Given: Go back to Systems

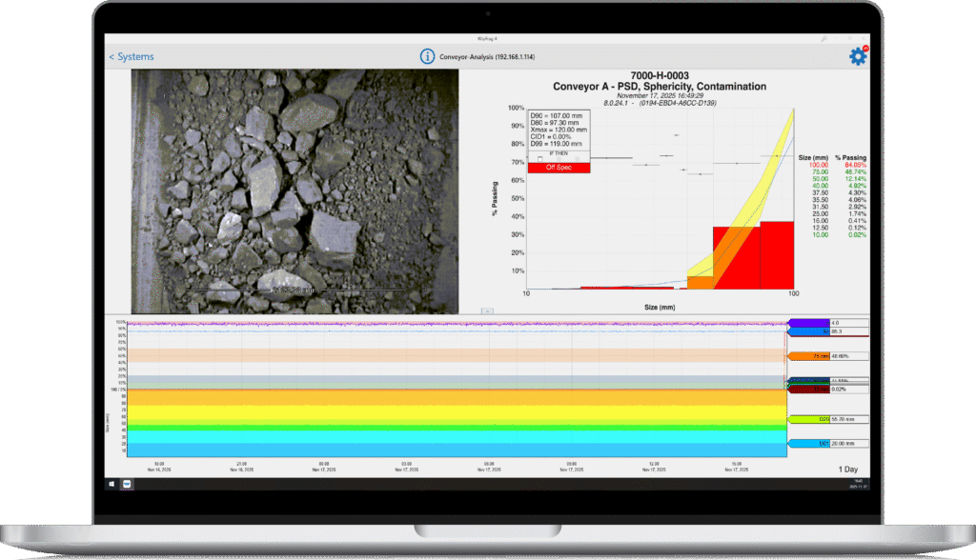Looking at the screenshot, I should pyautogui.click(x=132, y=57).
